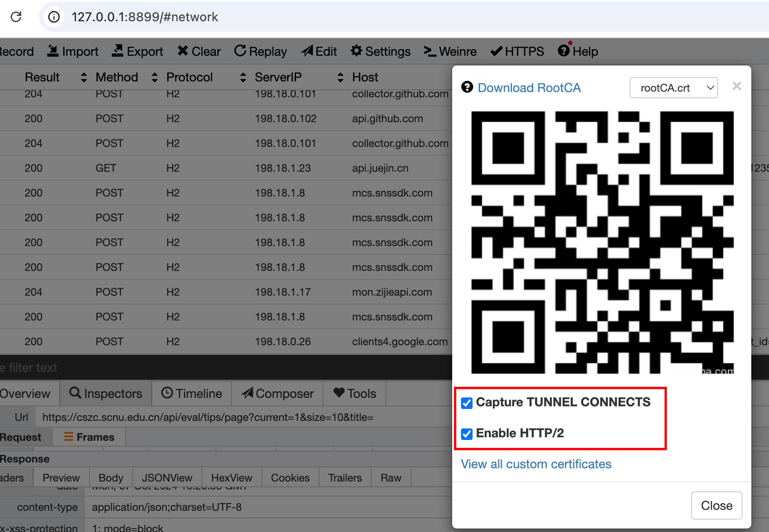This screenshot has width=769, height=532.
Task: Sort the table by ServerIP column arrows
Action: tap(340, 77)
